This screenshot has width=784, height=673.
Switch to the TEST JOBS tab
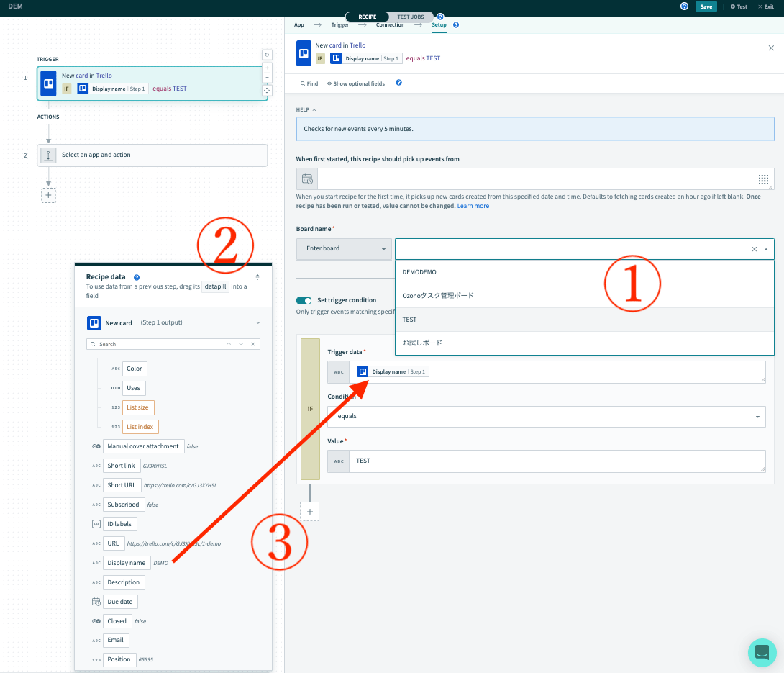click(x=411, y=17)
